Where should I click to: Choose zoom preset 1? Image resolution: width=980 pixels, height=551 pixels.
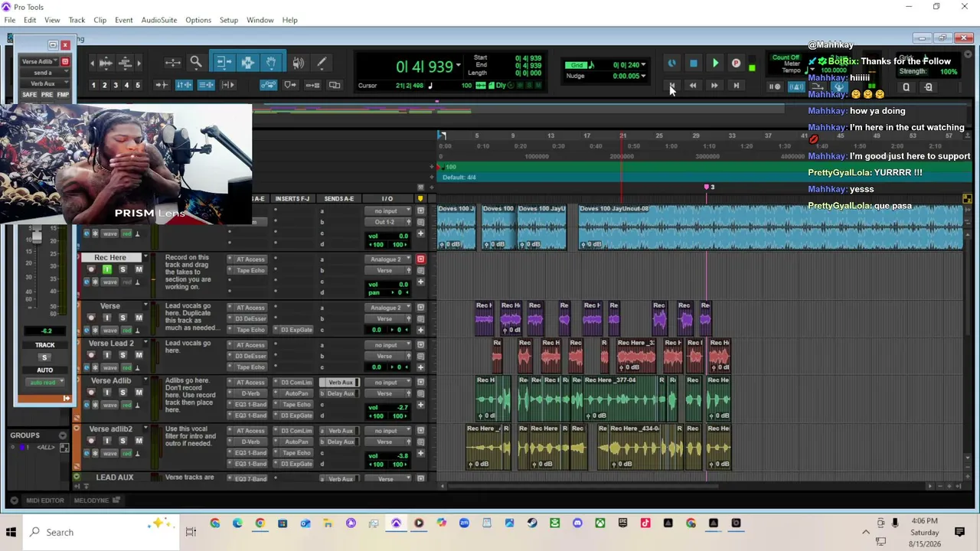[93, 85]
